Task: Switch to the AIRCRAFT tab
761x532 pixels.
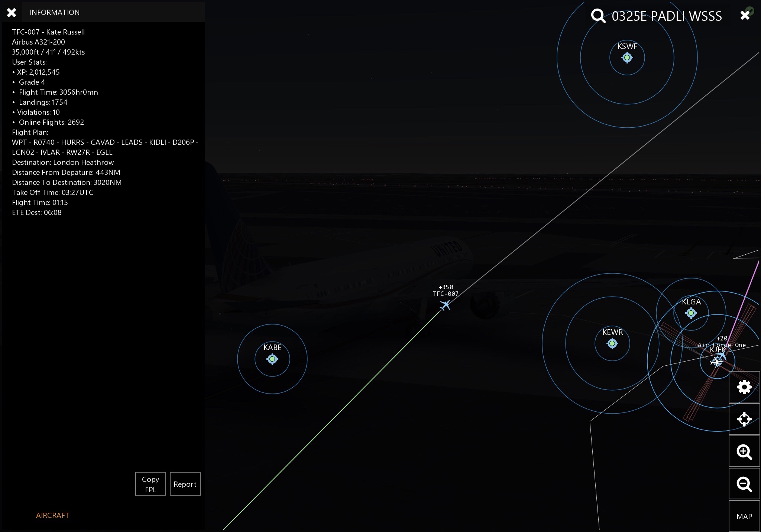Action: (52, 515)
